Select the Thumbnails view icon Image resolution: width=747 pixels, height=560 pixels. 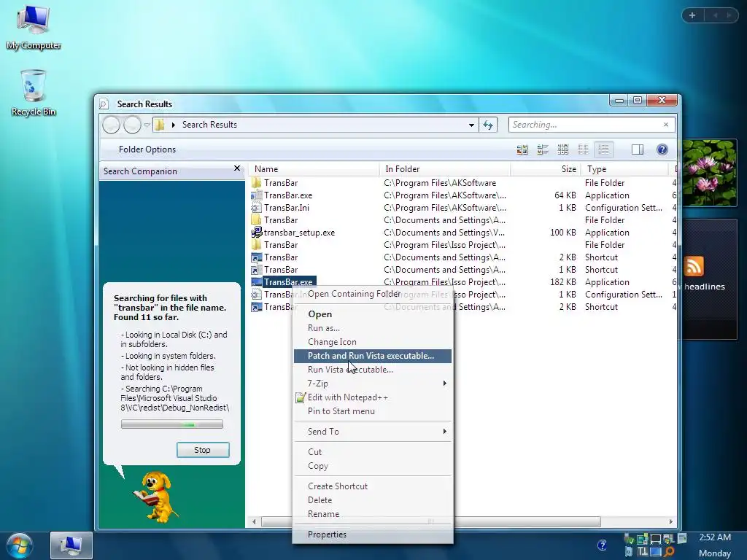pos(522,149)
